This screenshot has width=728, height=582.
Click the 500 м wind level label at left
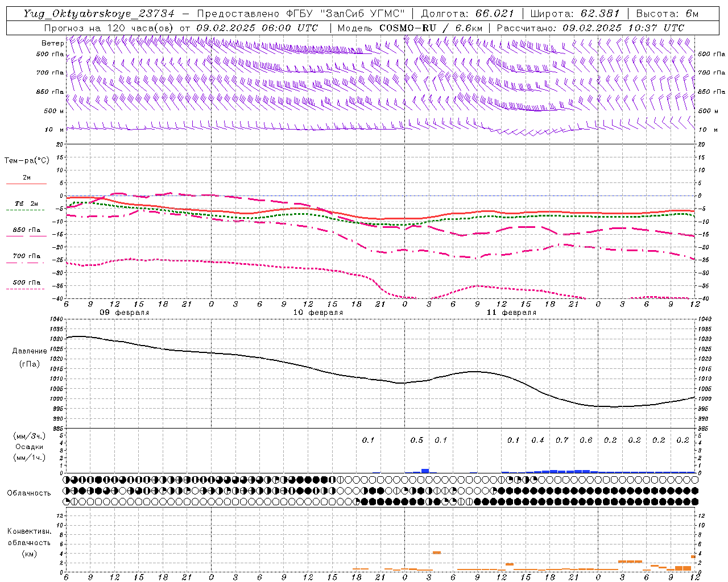tap(53, 111)
